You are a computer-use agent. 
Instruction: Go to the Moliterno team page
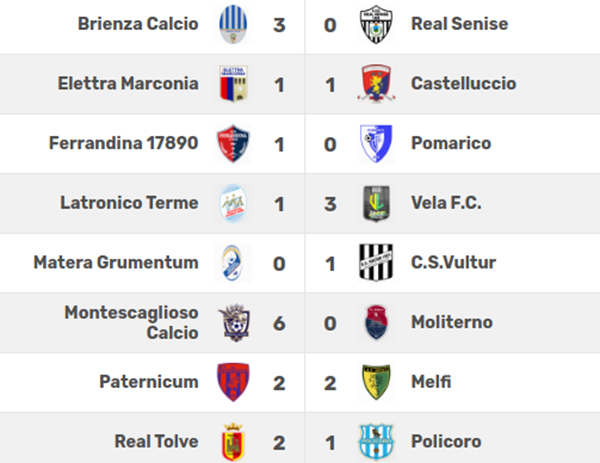[450, 323]
